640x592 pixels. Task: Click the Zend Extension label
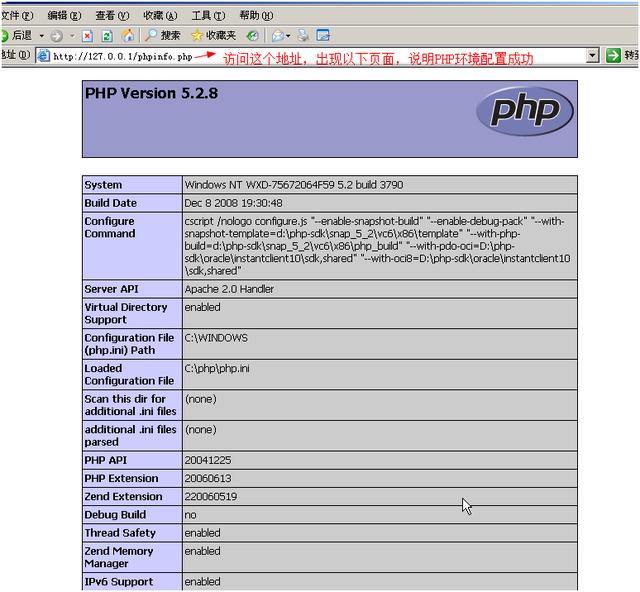click(x=123, y=496)
